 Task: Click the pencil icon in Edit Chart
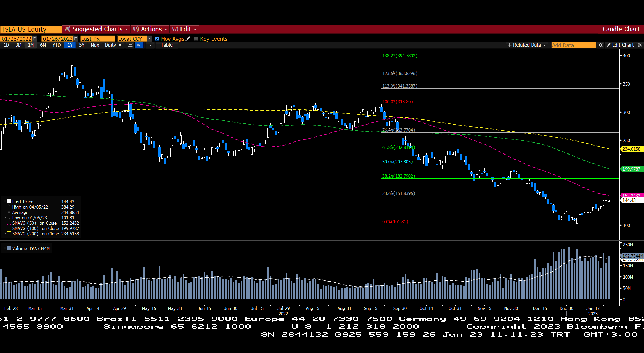(609, 45)
